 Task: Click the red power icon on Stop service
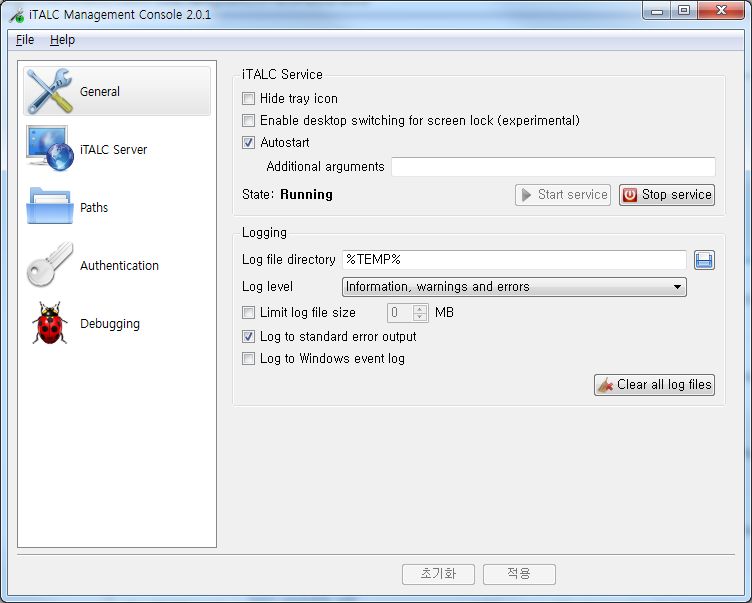coord(630,195)
